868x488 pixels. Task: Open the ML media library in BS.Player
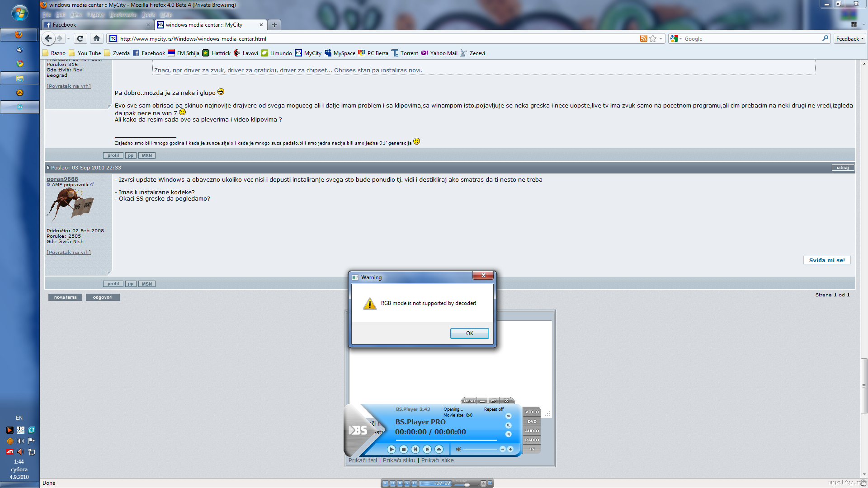pos(508,416)
